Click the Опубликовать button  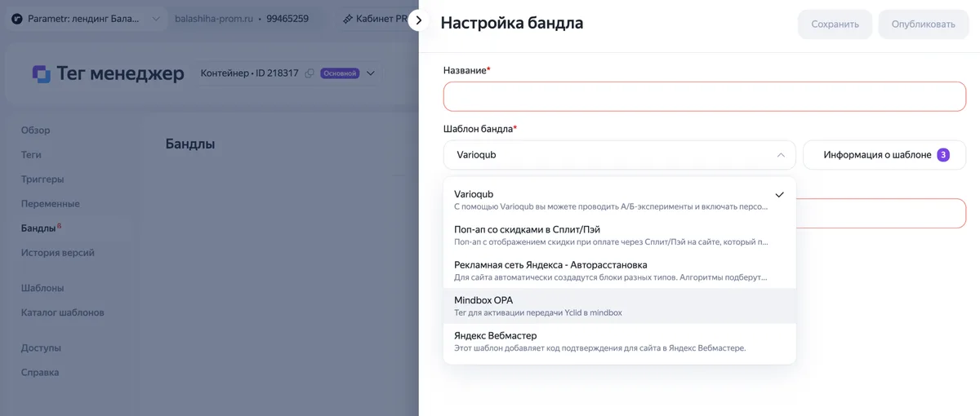click(x=923, y=24)
